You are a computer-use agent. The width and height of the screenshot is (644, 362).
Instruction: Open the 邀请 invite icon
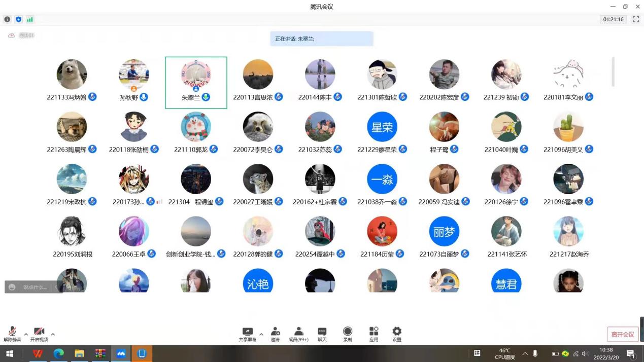[275, 334]
